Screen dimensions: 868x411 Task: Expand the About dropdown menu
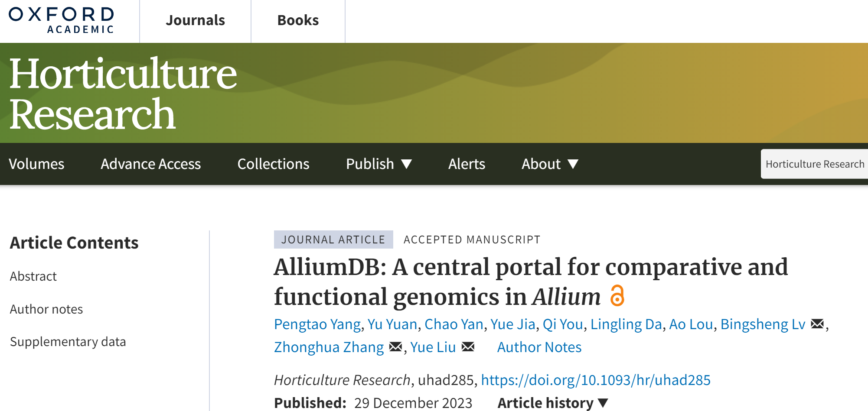(x=549, y=164)
